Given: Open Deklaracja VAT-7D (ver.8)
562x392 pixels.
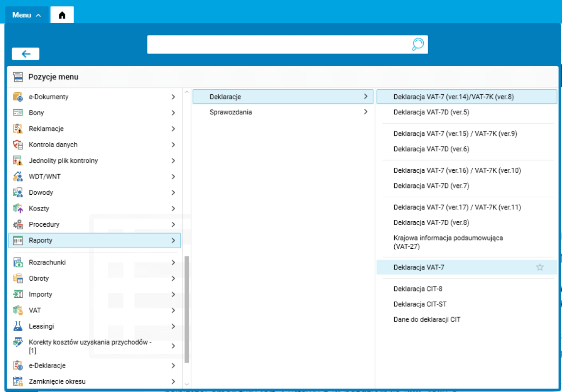Looking at the screenshot, I should point(431,222).
